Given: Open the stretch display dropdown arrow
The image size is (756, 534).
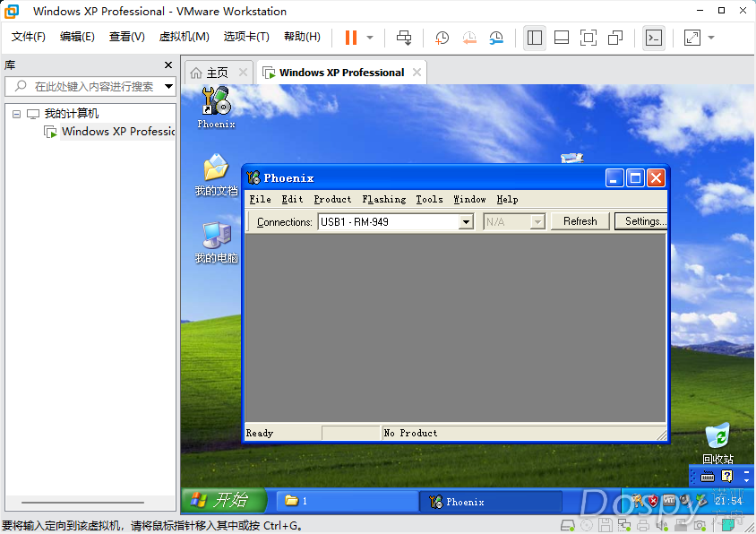Looking at the screenshot, I should point(711,38).
